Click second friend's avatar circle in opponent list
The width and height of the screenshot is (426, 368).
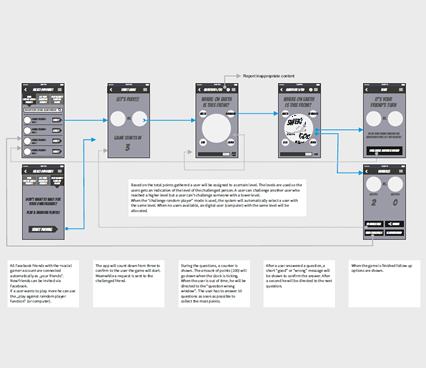(x=28, y=130)
